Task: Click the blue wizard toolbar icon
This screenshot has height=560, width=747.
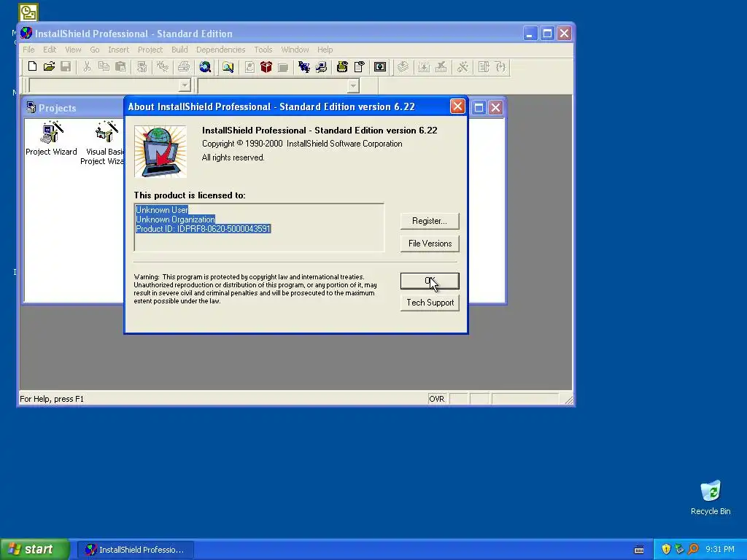Action: (x=304, y=66)
